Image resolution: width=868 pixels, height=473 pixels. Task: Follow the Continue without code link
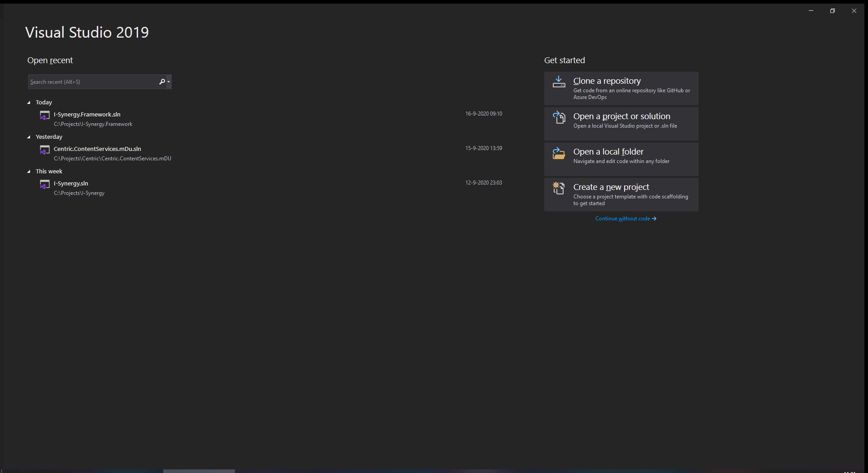coord(626,219)
